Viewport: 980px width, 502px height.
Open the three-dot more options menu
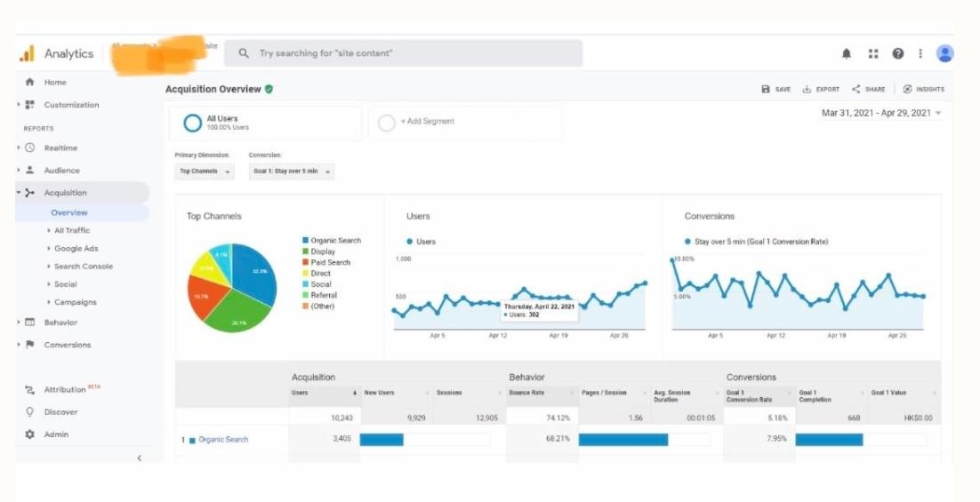[x=920, y=53]
